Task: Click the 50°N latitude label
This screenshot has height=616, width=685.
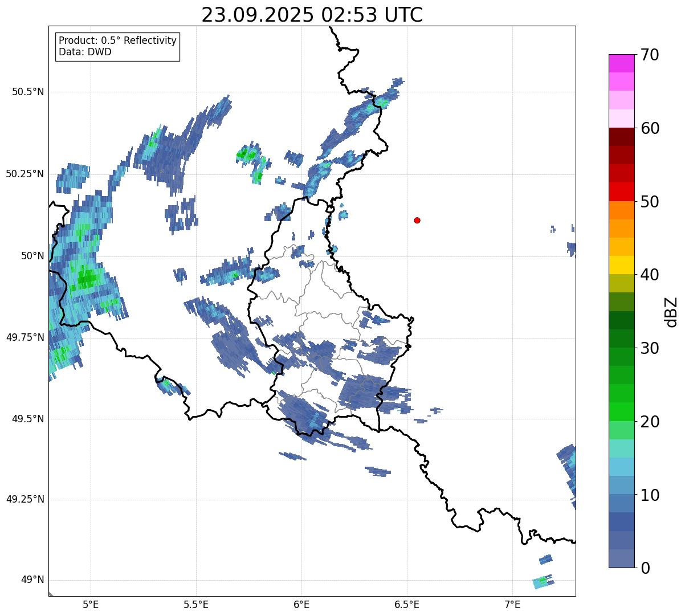Action: 32,256
